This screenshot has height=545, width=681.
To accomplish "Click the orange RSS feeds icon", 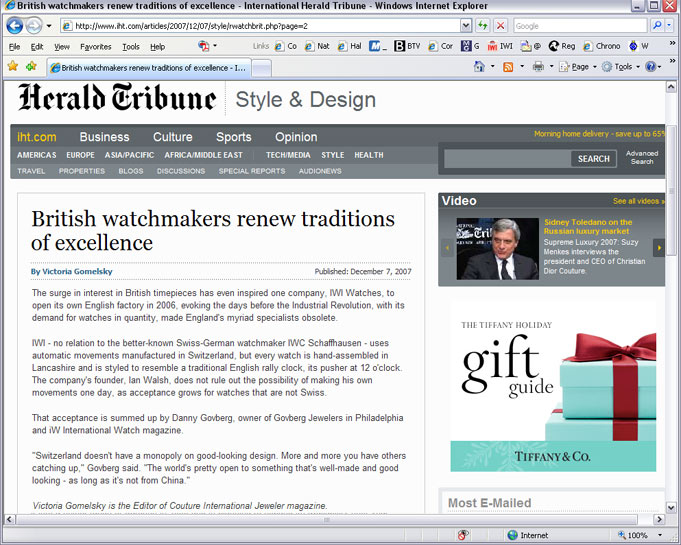I will point(508,67).
